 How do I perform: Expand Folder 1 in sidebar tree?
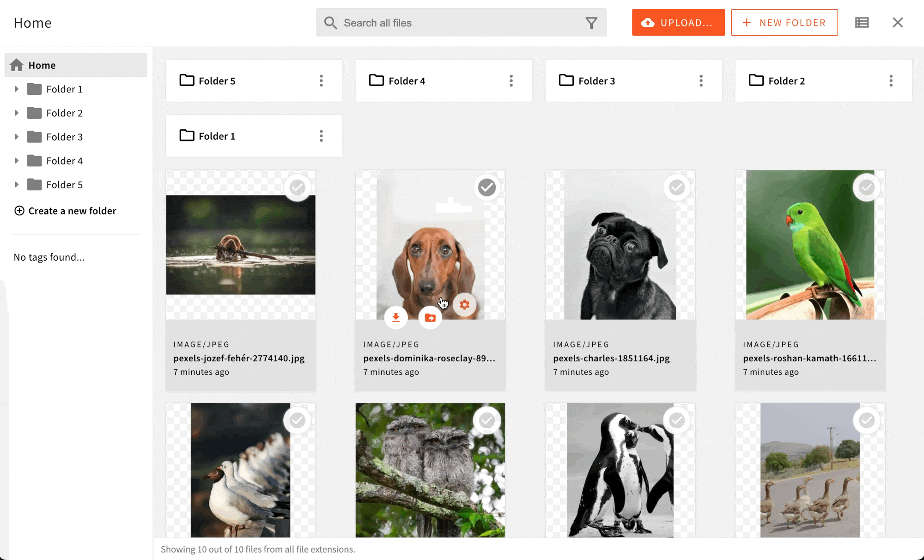[x=17, y=89]
